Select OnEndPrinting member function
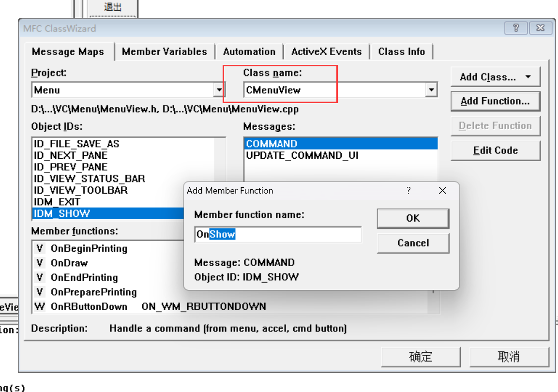558x392 pixels. pyautogui.click(x=84, y=277)
